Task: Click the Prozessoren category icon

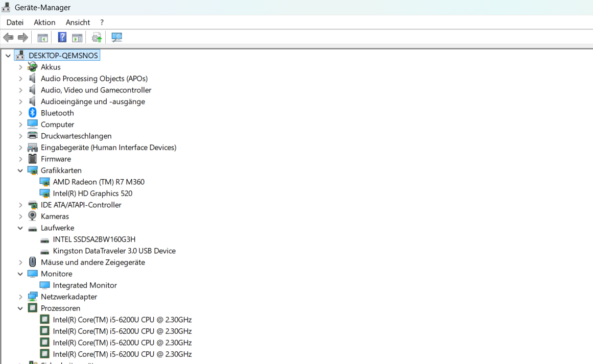Action: (x=33, y=308)
